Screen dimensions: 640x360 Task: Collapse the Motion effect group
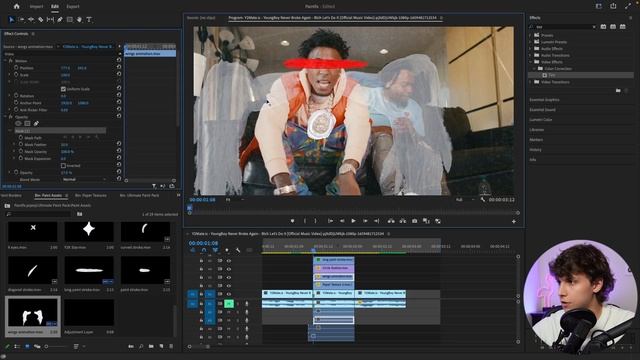click(x=6, y=60)
